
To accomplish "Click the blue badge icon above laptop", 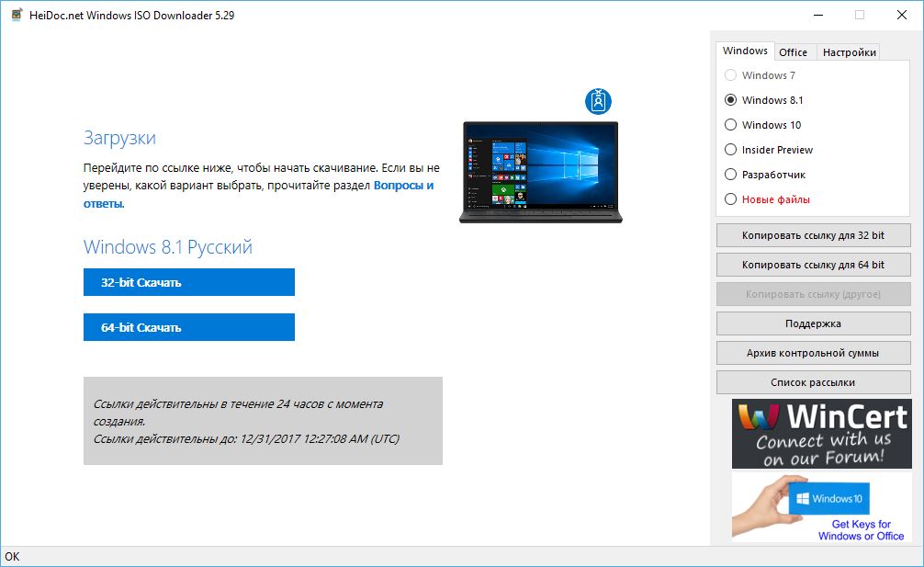I will tap(598, 101).
